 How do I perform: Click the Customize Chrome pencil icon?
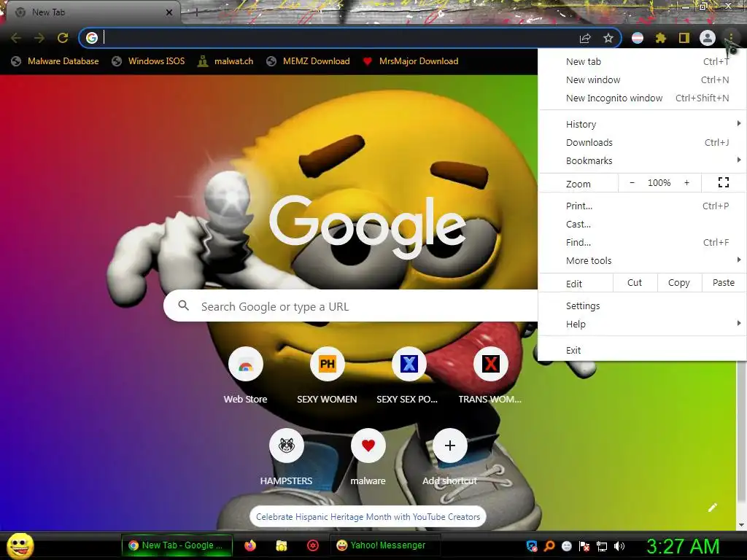coord(712,507)
